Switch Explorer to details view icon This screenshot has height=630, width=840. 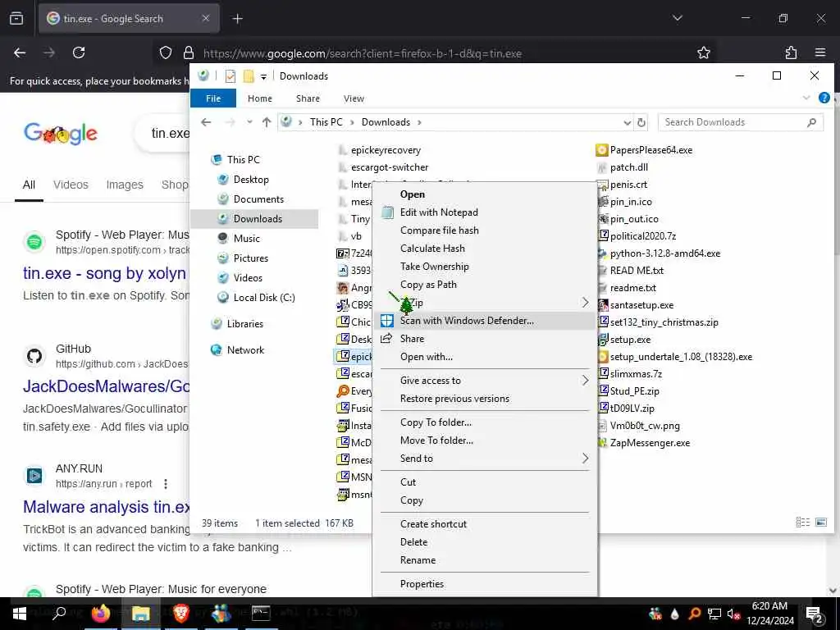(x=802, y=522)
